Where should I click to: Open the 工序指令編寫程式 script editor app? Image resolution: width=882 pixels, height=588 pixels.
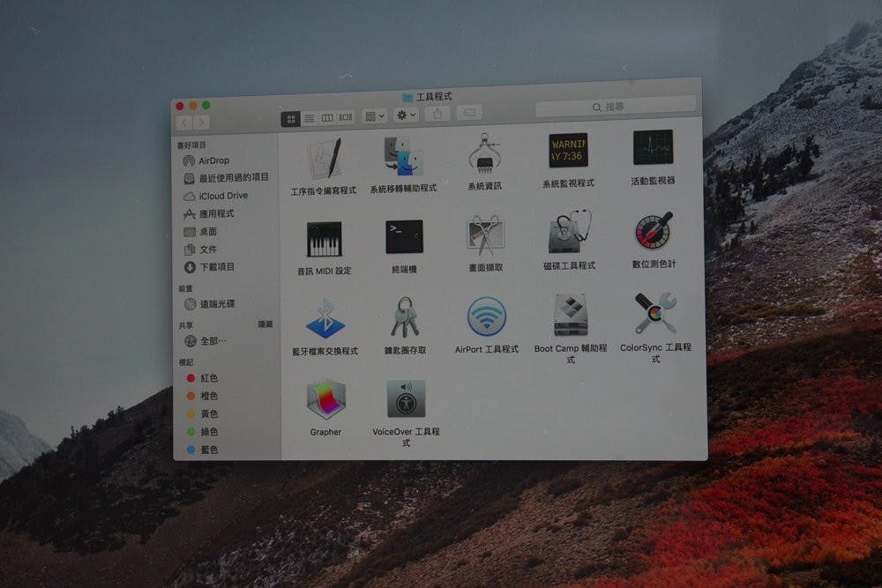(325, 159)
